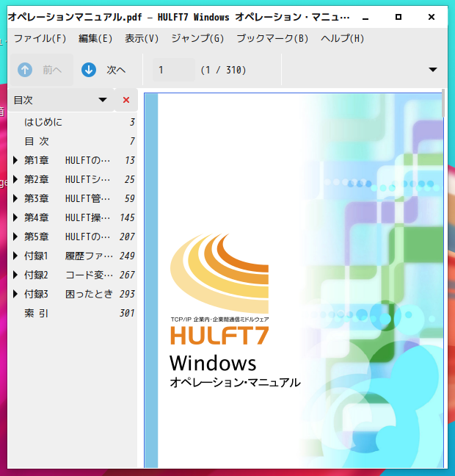
Task: Expand the 付録1 tree entry
Action: point(15,256)
